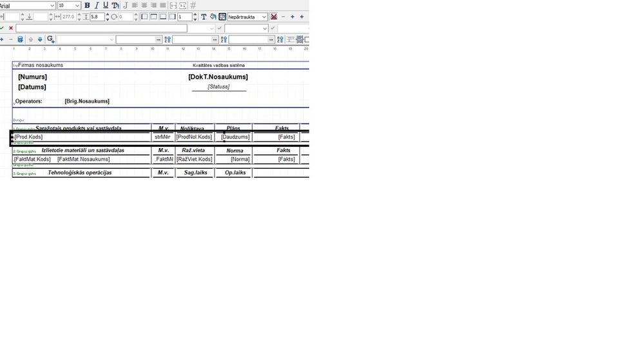Open the font size 10 dropdown
The width and height of the screenshot is (644, 362).
(x=69, y=6)
